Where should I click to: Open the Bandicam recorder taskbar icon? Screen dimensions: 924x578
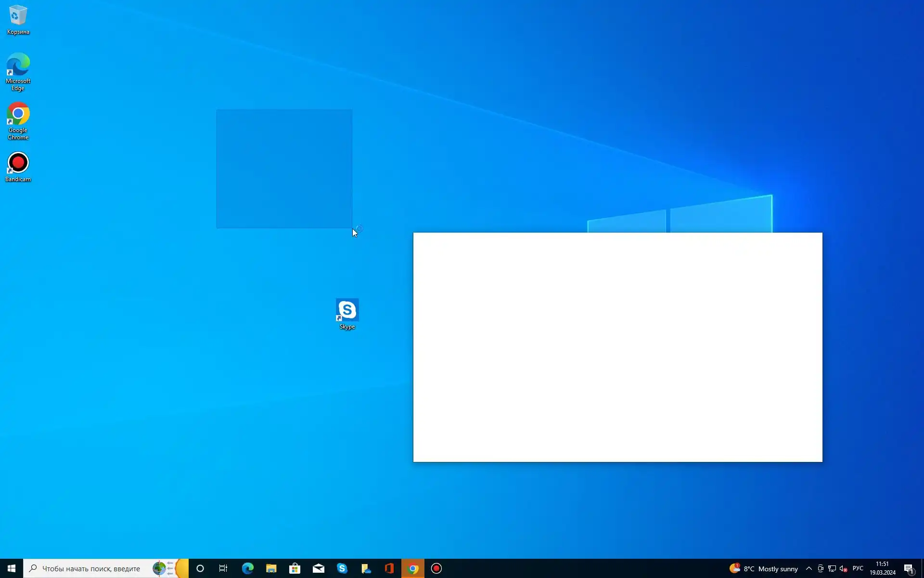pos(436,568)
